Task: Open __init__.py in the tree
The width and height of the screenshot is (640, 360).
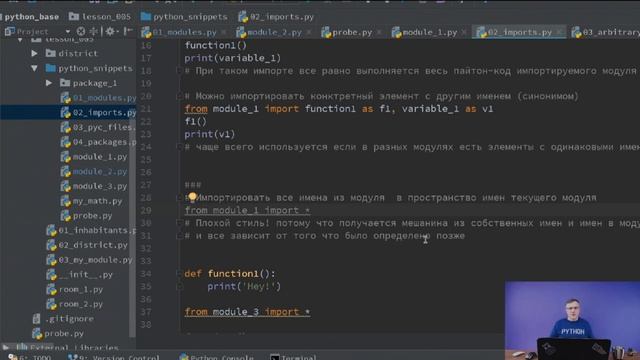Action: click(80, 274)
